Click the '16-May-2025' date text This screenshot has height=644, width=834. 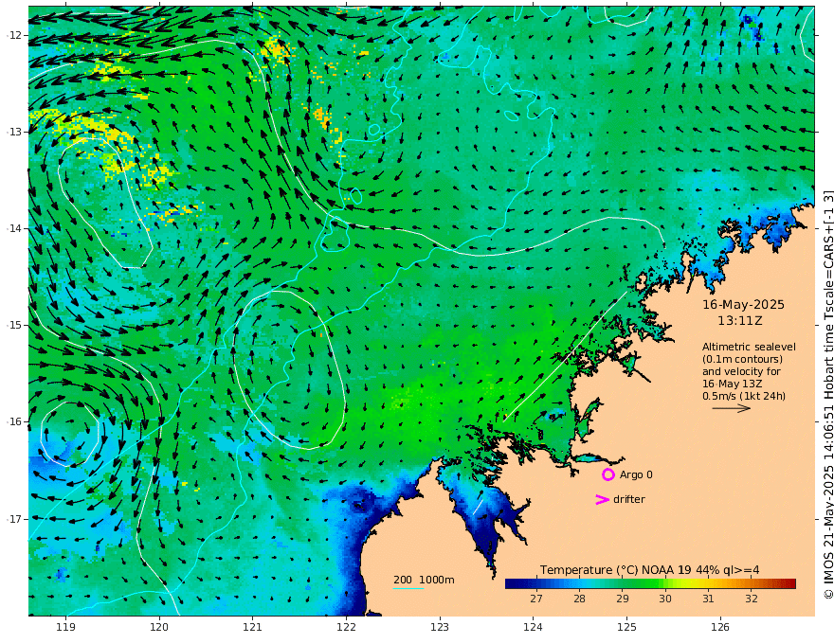point(743,304)
